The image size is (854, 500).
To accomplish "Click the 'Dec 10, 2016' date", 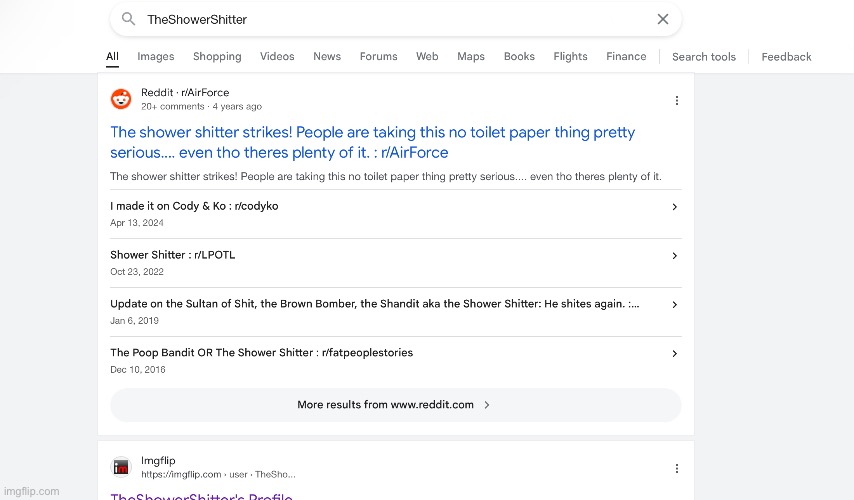I will tap(138, 370).
